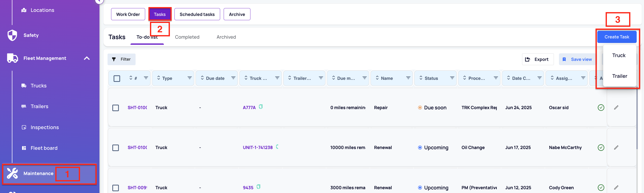Click the complete checkmark for Nabe McCarthy row
644x193 pixels.
pyautogui.click(x=601, y=148)
